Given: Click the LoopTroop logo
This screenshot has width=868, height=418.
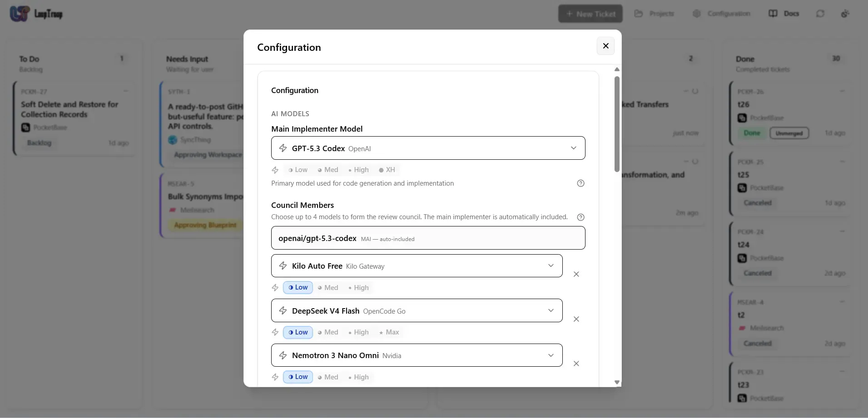Looking at the screenshot, I should 36,14.
